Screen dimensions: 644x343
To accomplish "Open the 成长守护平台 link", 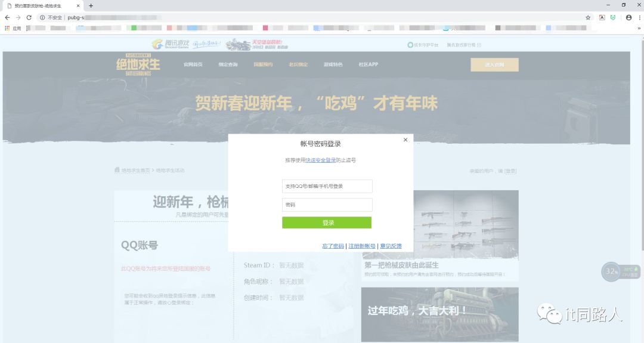I will pos(423,45).
